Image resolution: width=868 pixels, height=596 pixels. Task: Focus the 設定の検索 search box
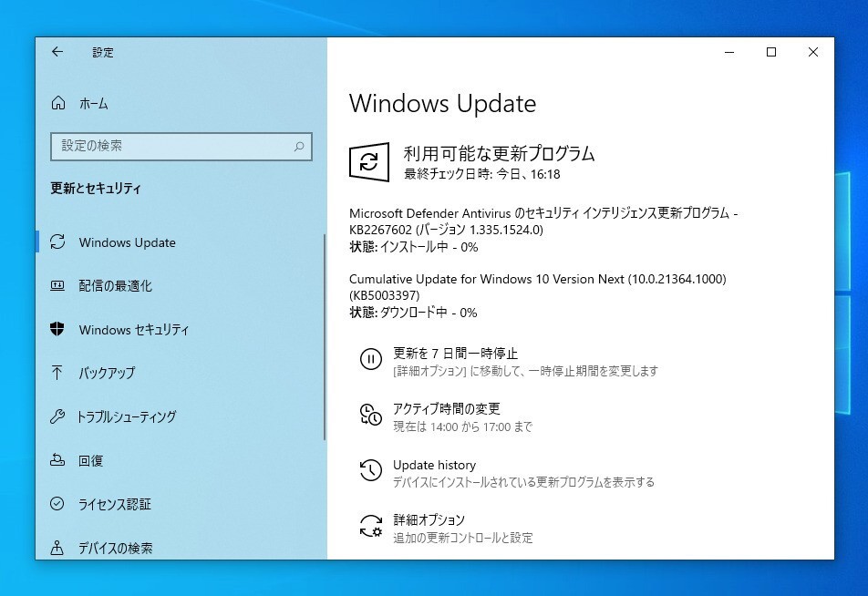point(181,146)
